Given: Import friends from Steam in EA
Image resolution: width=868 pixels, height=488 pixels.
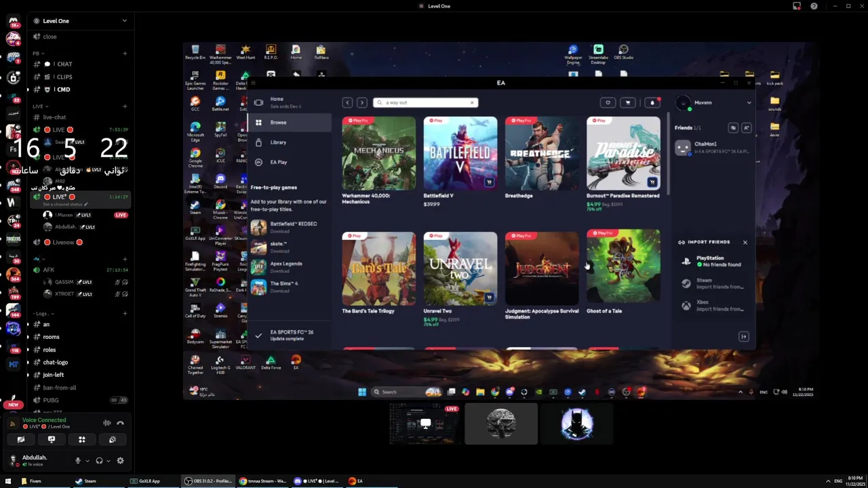Looking at the screenshot, I should (714, 283).
